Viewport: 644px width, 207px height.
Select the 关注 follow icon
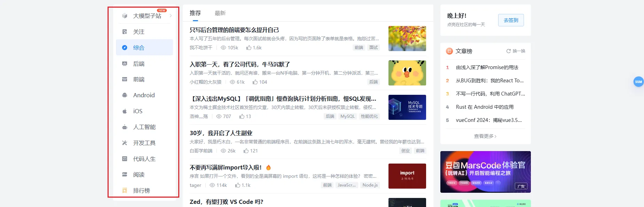click(x=125, y=32)
